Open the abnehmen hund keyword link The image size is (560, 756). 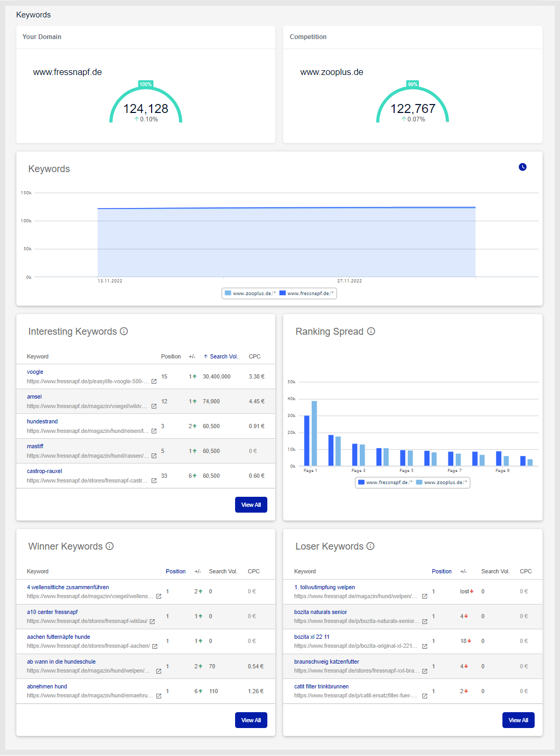(x=47, y=686)
